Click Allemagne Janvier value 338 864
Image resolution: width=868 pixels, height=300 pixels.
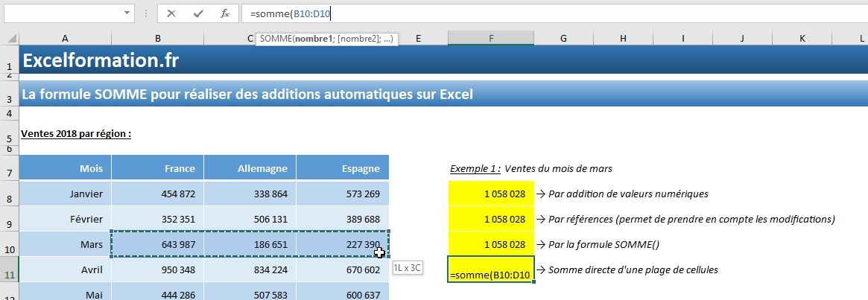click(x=250, y=194)
